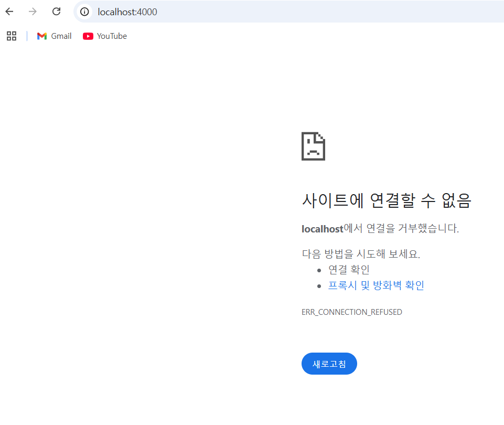Click the heading 사이트에 연결할 수 없음
Screen dimensions: 504x425
387,200
